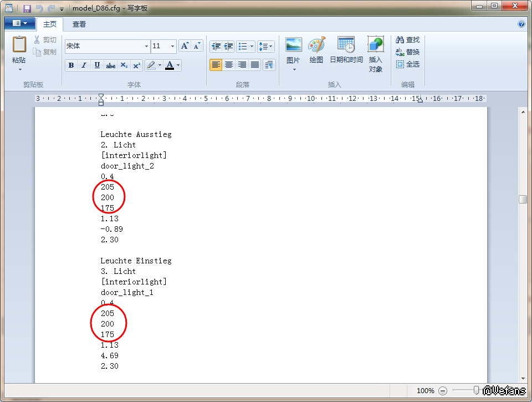Select Align text left
Image resolution: width=532 pixels, height=402 pixels.
tap(216, 64)
